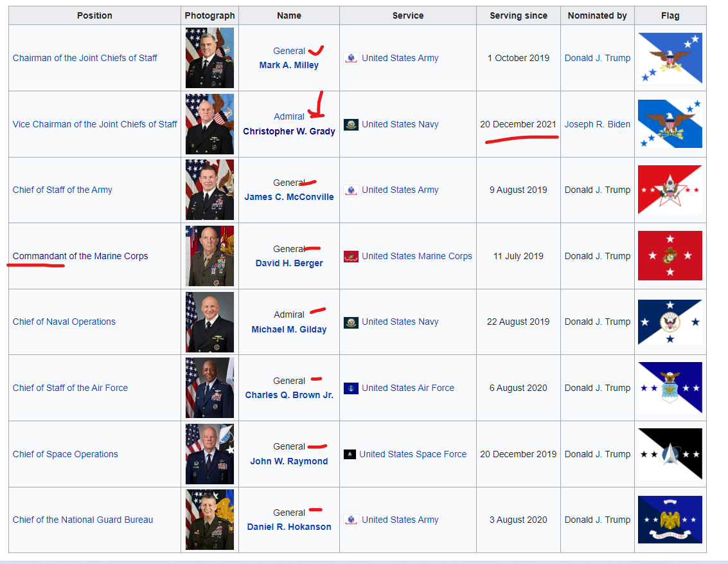The image size is (728, 564).
Task: Open the United States Air Force link
Action: pos(408,388)
